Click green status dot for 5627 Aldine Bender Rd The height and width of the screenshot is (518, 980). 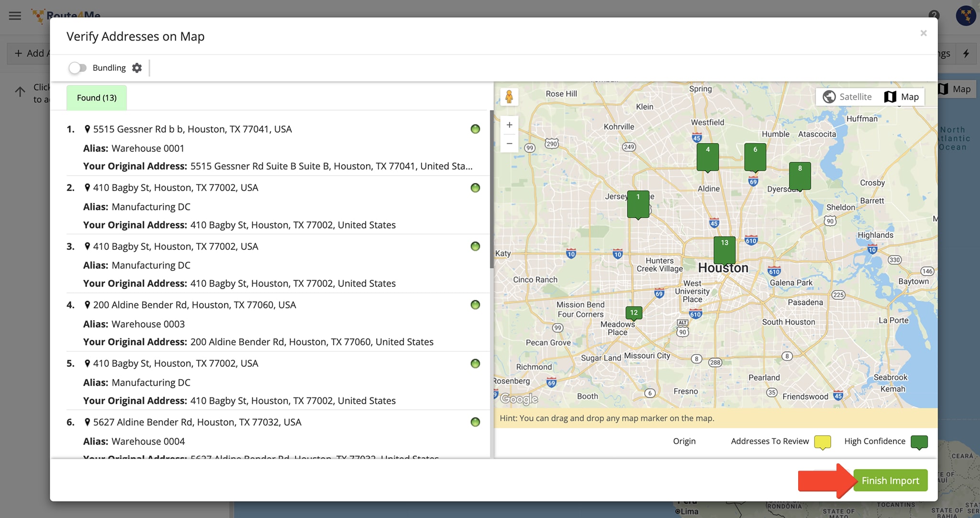[x=475, y=422]
